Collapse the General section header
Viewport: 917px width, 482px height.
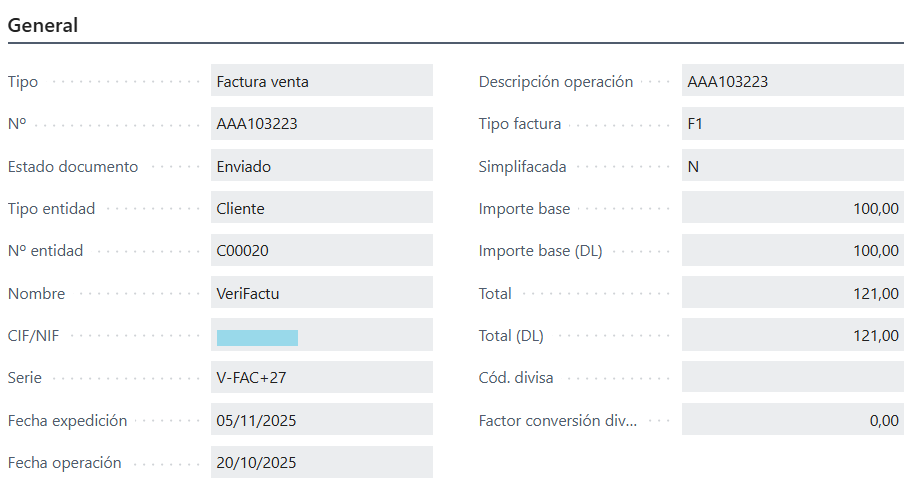[x=43, y=26]
